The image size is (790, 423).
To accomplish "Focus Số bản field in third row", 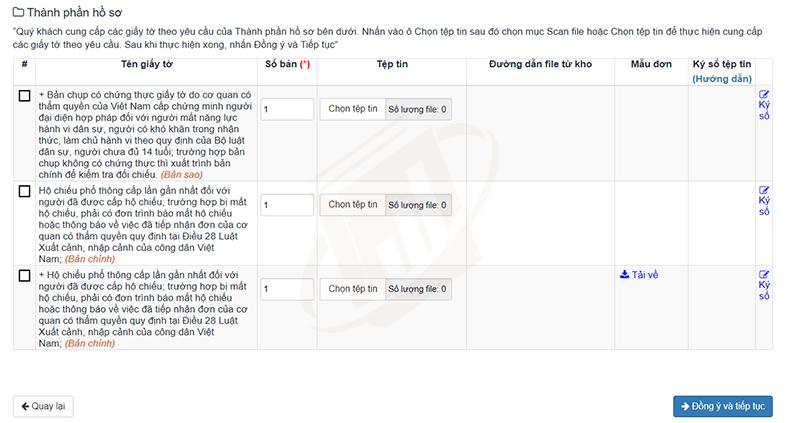I will click(x=287, y=289).
